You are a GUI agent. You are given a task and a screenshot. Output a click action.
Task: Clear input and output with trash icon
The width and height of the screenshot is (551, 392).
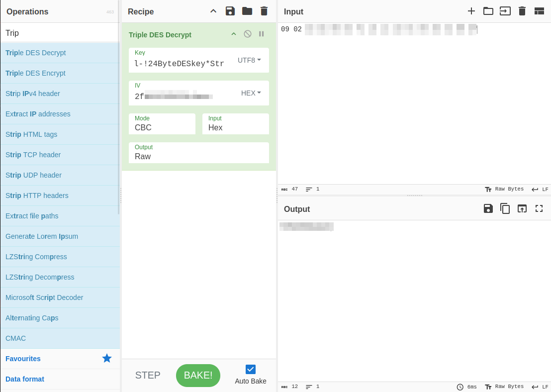coord(522,11)
